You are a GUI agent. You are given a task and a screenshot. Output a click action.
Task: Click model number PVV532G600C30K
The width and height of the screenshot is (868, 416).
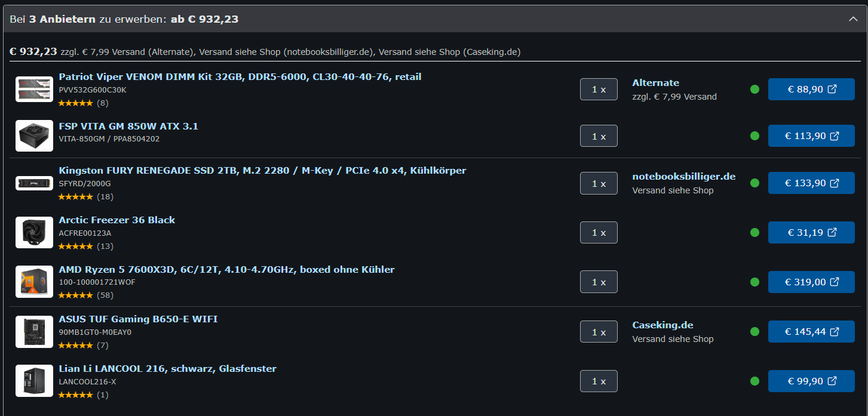tap(93, 90)
